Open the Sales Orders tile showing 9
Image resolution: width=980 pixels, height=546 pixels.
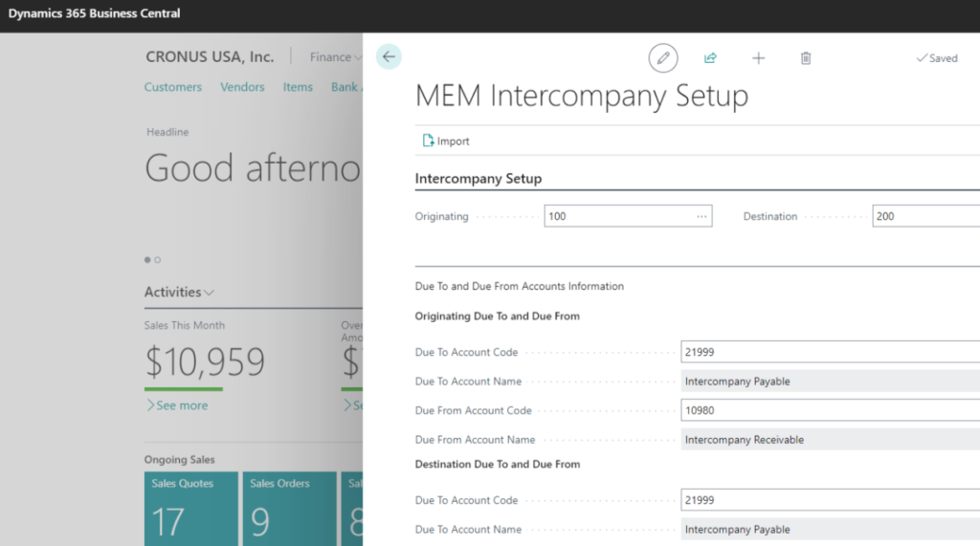tap(289, 509)
